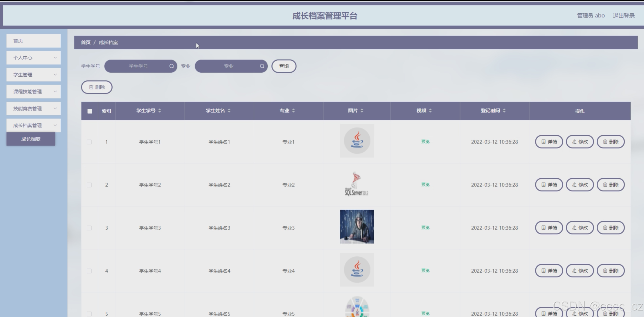Image resolution: width=644 pixels, height=317 pixels.
Task: Toggle select-all checkbox in table header
Action: 90,111
